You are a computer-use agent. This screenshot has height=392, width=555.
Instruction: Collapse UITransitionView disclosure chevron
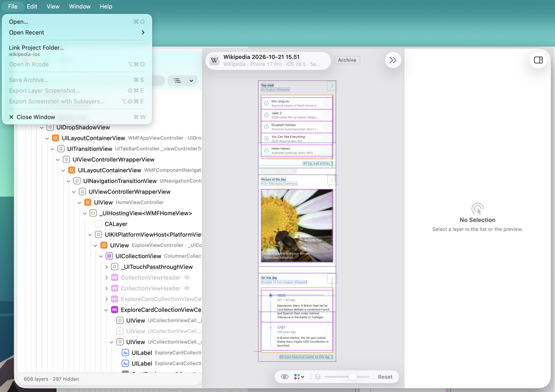52,149
